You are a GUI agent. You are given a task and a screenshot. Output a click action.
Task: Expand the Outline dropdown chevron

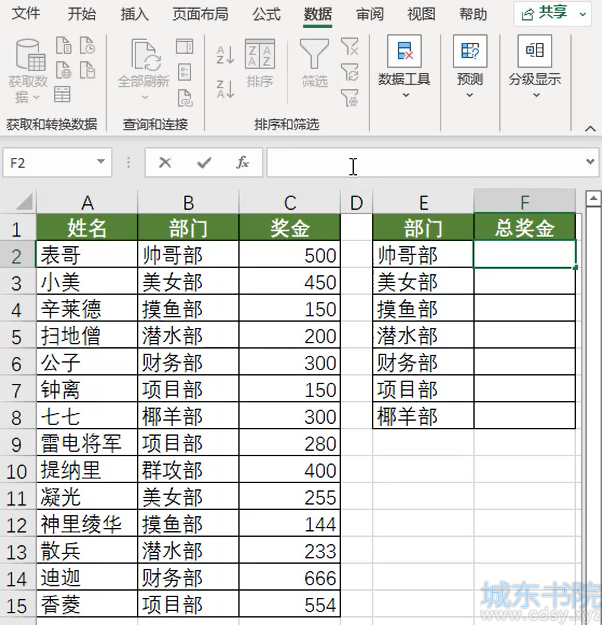pyautogui.click(x=536, y=95)
